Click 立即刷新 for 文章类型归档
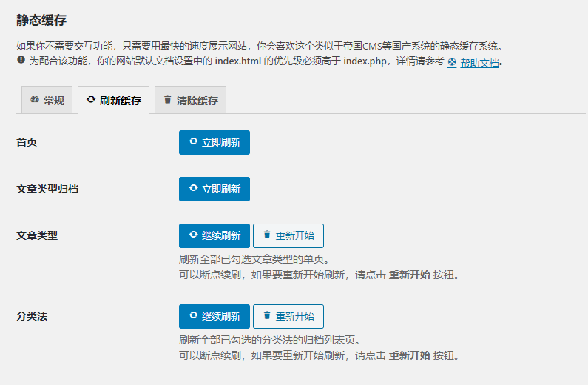 point(214,189)
